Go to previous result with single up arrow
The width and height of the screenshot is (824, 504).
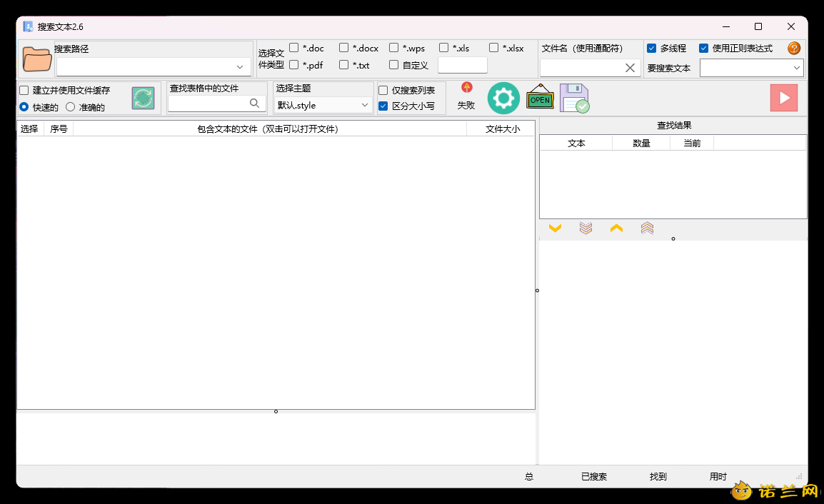click(x=616, y=228)
